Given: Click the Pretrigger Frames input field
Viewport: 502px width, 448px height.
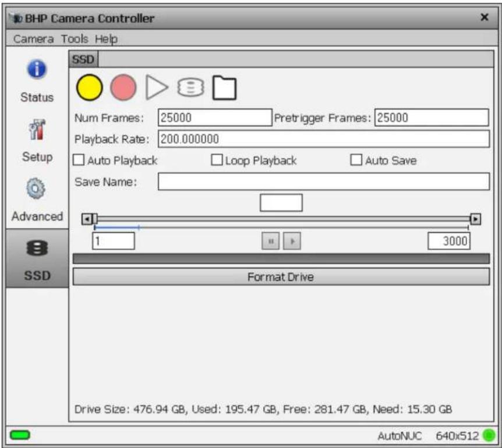Looking at the screenshot, I should coord(432,118).
